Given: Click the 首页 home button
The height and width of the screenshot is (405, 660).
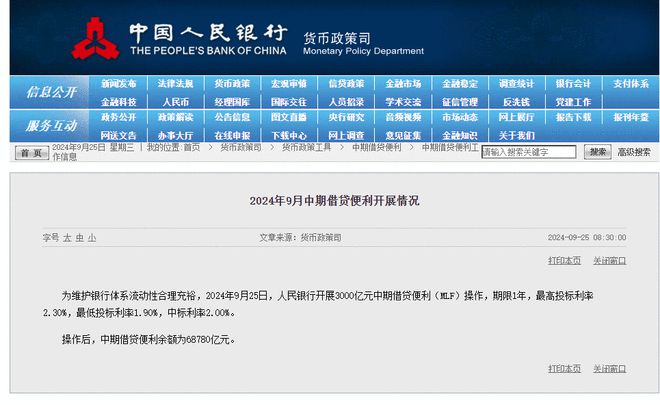Looking at the screenshot, I should 32,153.
